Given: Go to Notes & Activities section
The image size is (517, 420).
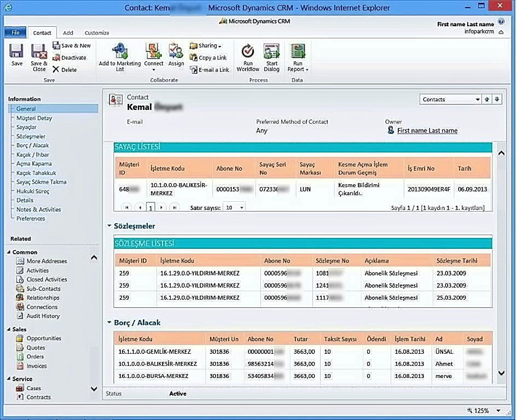Looking at the screenshot, I should click(39, 209).
